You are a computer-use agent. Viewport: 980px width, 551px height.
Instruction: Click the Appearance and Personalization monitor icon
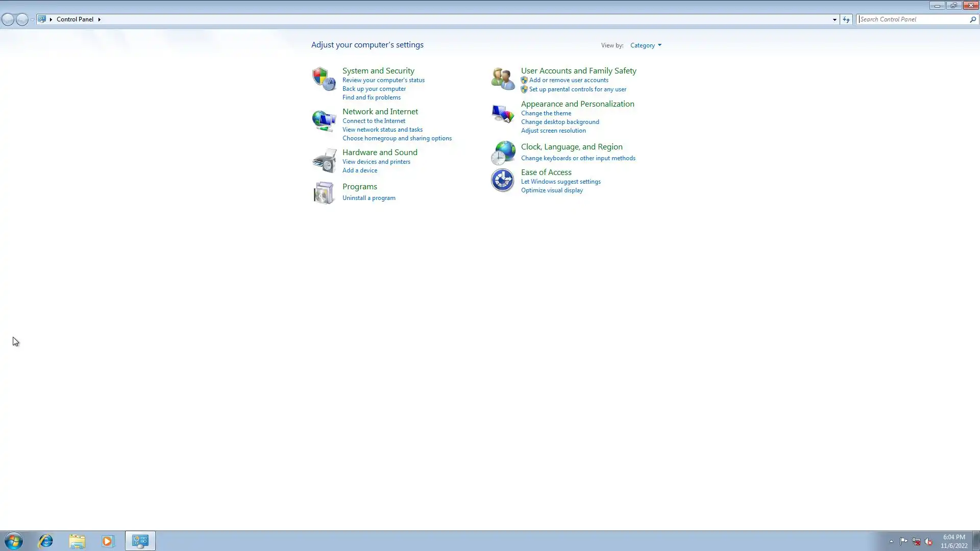[502, 113]
